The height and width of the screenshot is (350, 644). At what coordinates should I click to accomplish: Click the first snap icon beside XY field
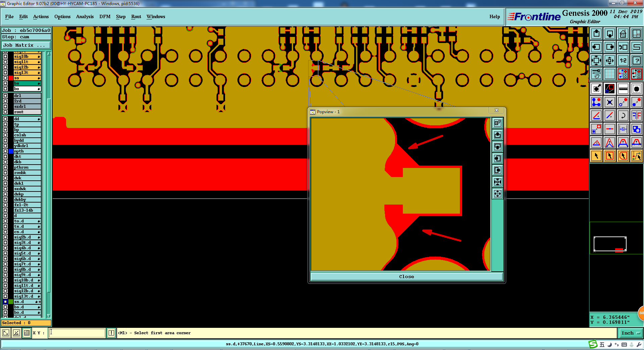pos(6,333)
